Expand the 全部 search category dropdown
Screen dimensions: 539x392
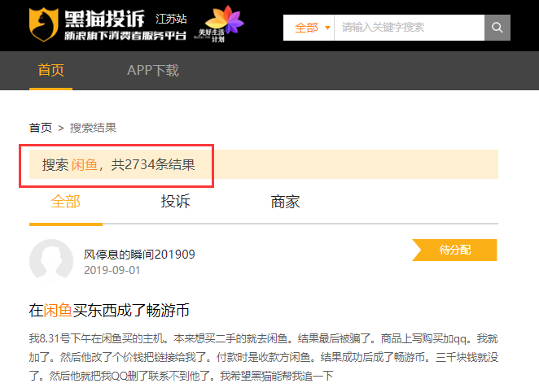tap(309, 28)
